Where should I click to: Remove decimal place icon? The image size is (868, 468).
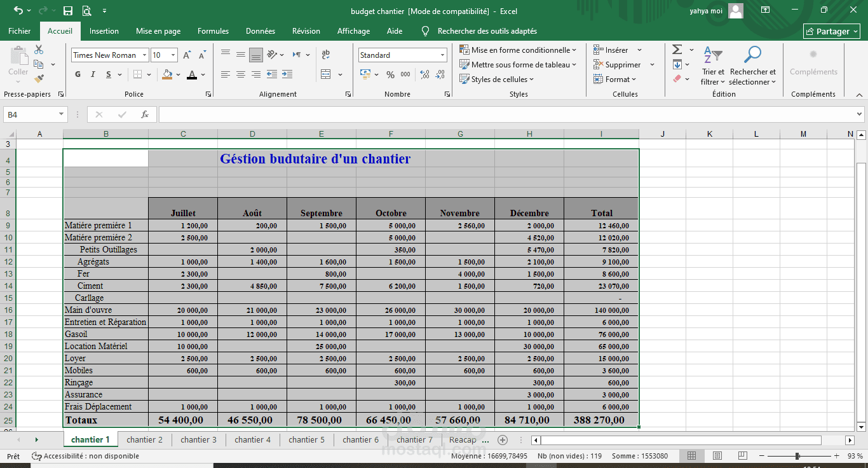point(440,74)
